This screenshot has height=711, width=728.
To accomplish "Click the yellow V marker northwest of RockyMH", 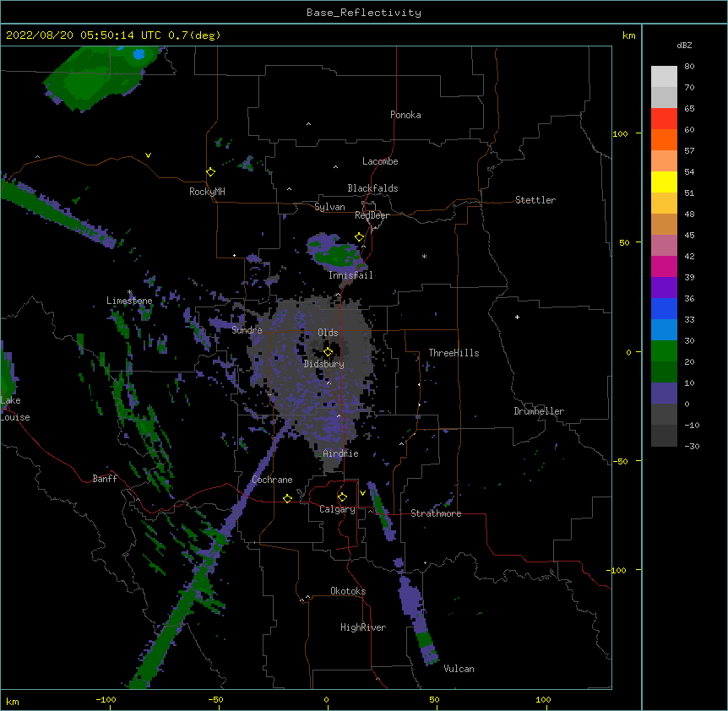I will (x=148, y=155).
